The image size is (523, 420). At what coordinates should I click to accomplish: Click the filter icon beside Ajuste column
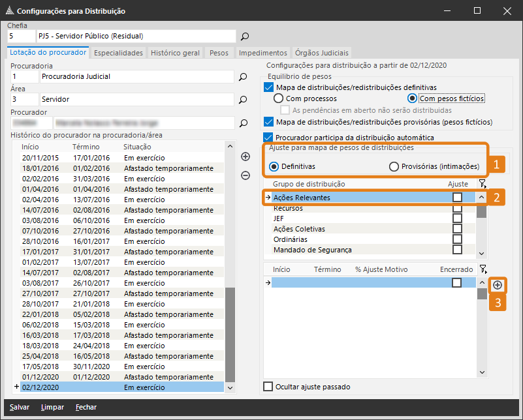click(483, 185)
